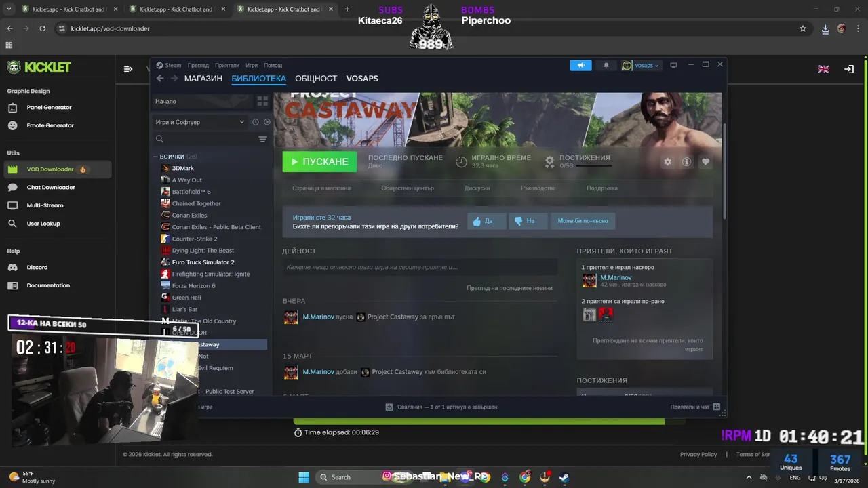Open M.Marinov friend in friends-who-play panel
This screenshot has width=868, height=488.
click(616, 277)
